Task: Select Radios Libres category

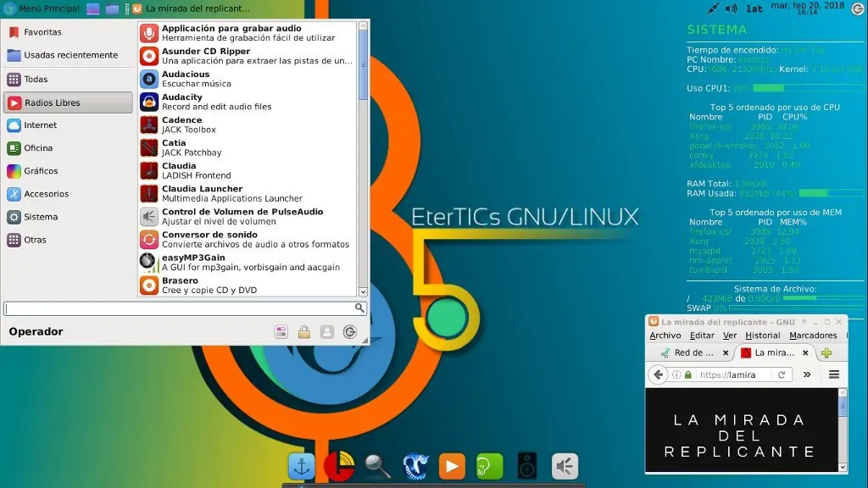Action: (69, 103)
